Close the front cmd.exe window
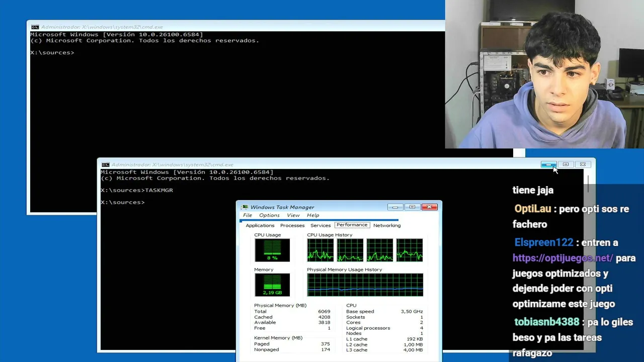644x362 pixels. (x=583, y=164)
